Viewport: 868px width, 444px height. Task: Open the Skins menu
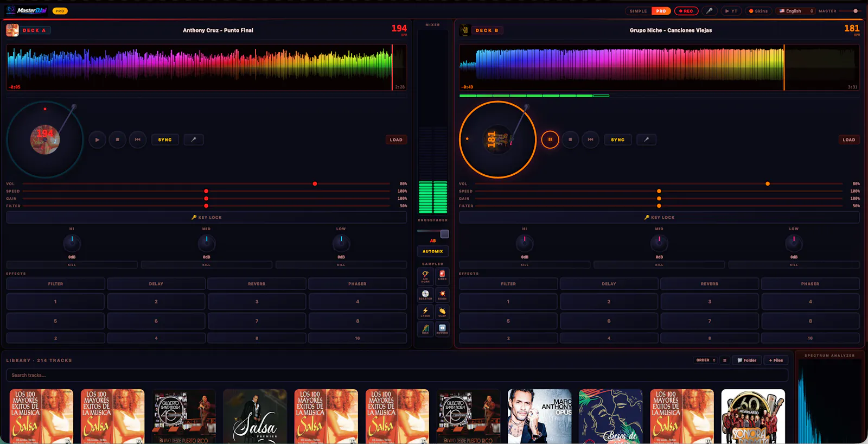pyautogui.click(x=758, y=11)
